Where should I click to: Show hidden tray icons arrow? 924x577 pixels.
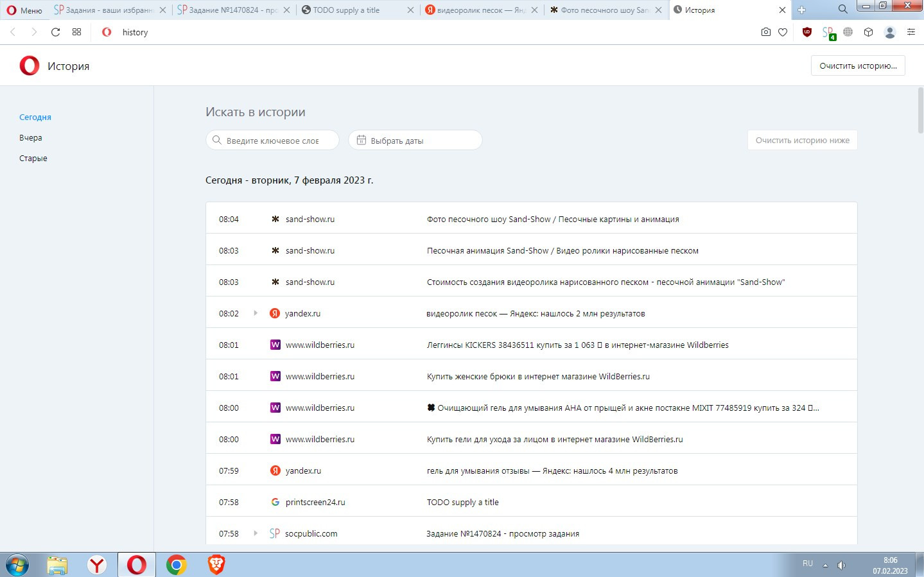(825, 565)
